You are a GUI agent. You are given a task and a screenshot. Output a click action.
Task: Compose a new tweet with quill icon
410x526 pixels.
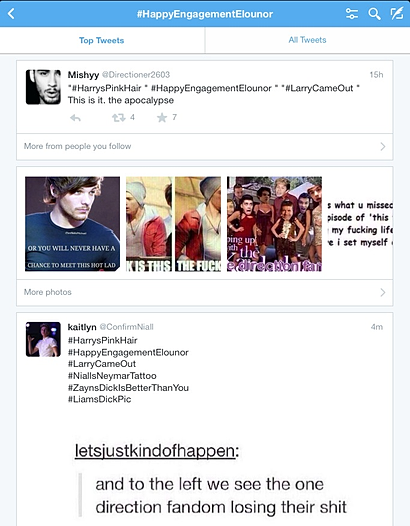(x=397, y=14)
